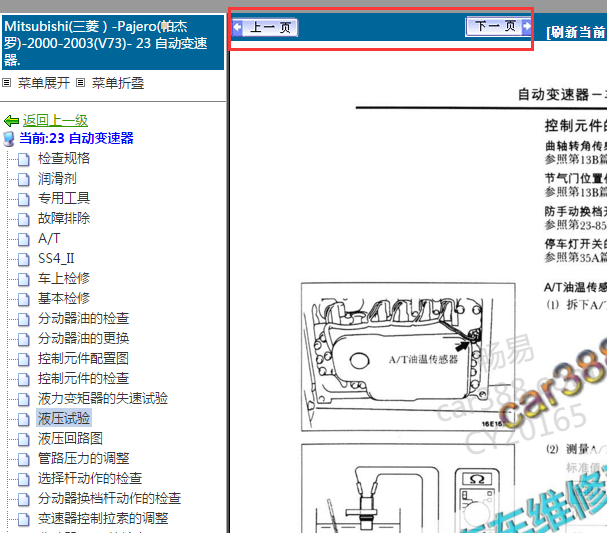Open the 分动器换档杆动作的检查 tree item
The width and height of the screenshot is (607, 533).
pos(109,499)
